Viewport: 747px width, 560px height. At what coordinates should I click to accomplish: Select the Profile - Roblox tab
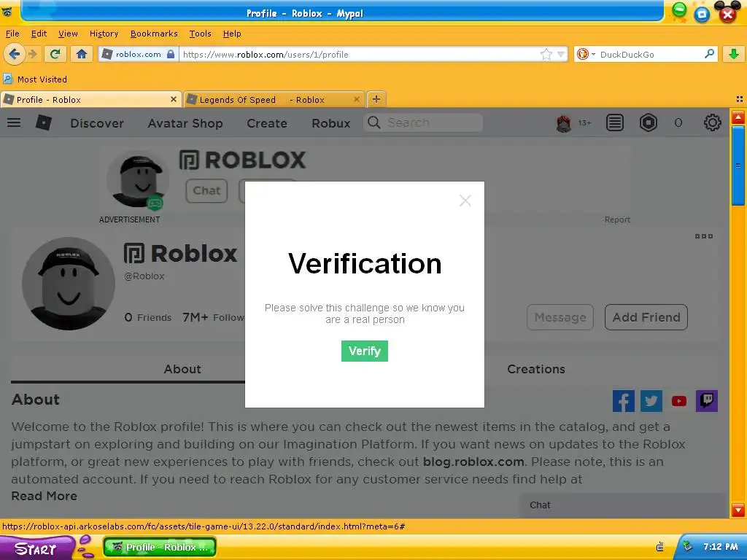pyautogui.click(x=90, y=99)
